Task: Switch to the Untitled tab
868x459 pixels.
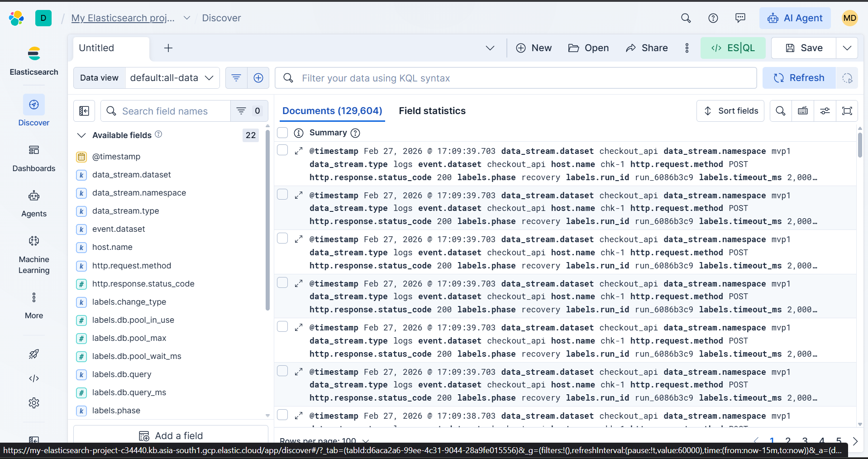Action: (111, 48)
